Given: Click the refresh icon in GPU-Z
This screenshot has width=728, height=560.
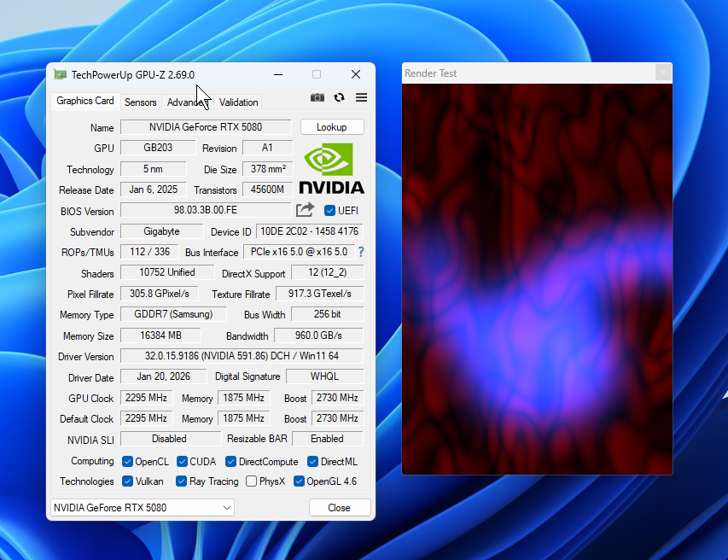Looking at the screenshot, I should pos(340,97).
